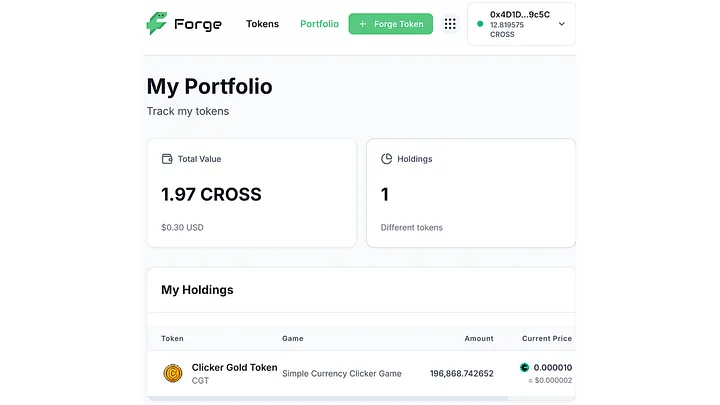Select the current price 0.000010
The height and width of the screenshot is (405, 720).
click(553, 367)
